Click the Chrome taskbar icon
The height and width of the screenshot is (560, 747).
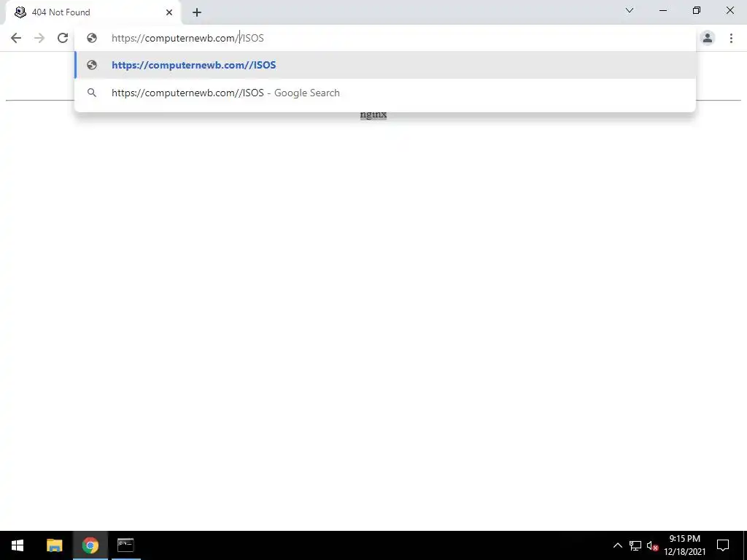pyautogui.click(x=90, y=545)
